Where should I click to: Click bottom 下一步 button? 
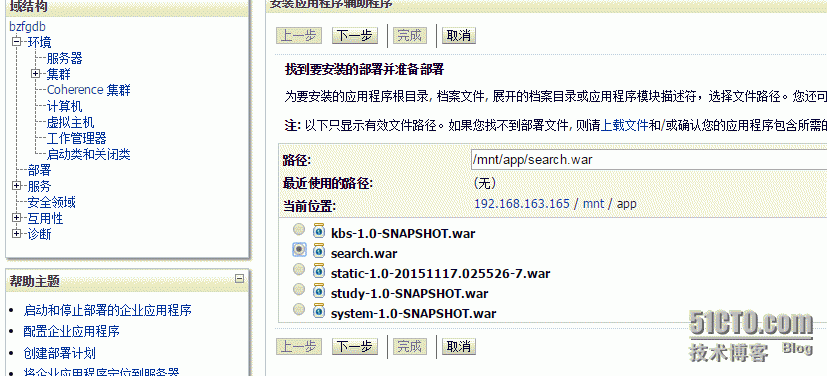355,346
